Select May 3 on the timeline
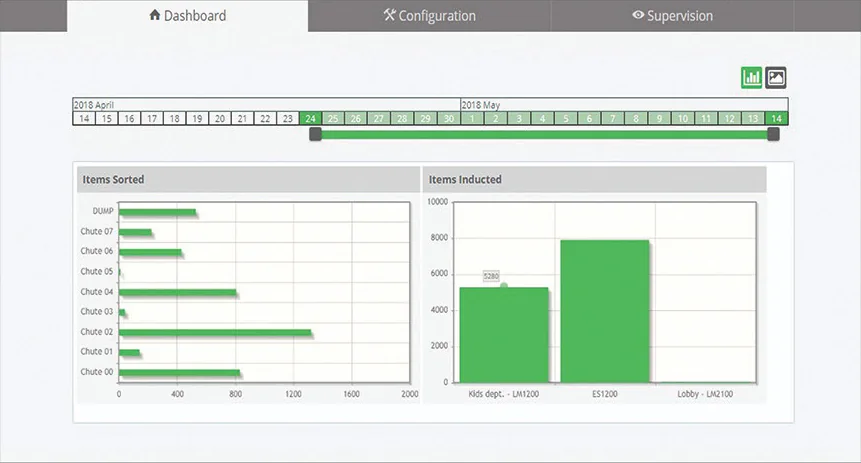The width and height of the screenshot is (861, 463). coord(518,118)
